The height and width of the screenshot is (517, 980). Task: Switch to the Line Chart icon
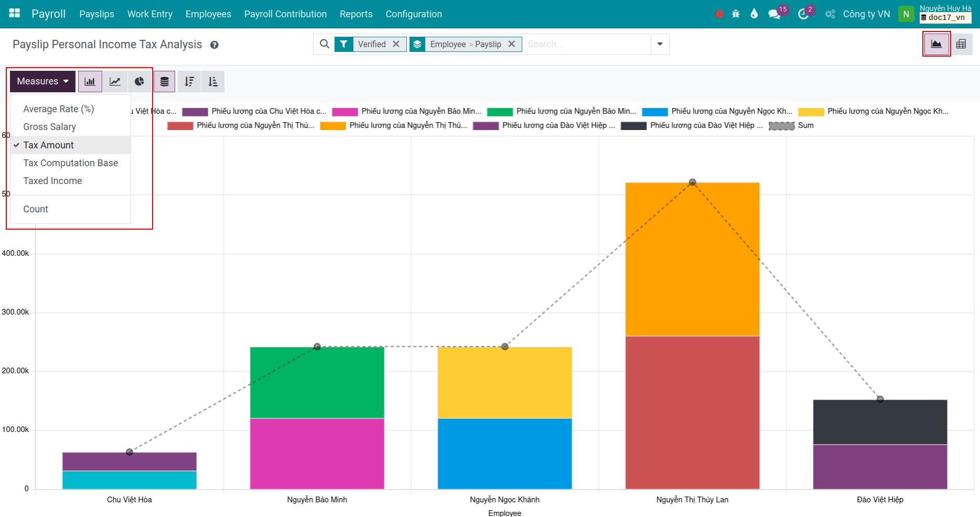point(114,81)
